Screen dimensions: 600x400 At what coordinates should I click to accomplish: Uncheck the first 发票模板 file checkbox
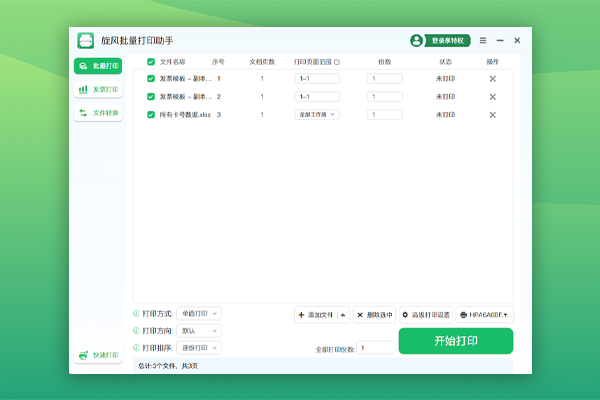pos(151,78)
